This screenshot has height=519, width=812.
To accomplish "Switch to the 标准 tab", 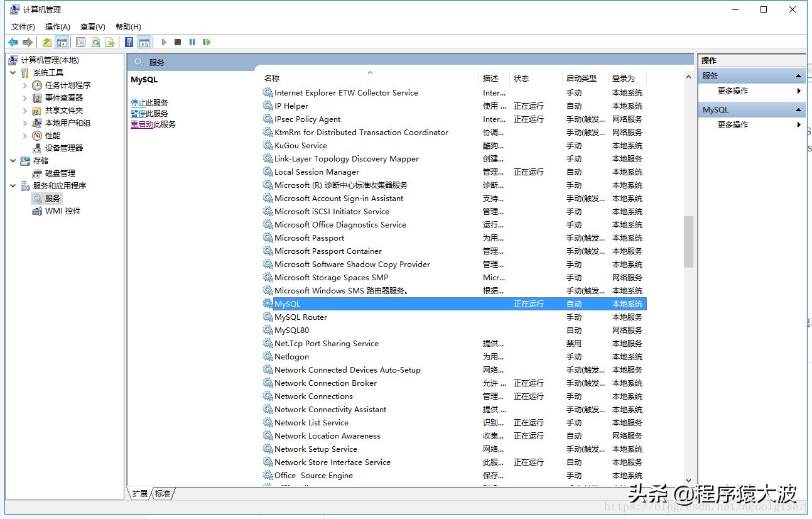I will (x=162, y=494).
